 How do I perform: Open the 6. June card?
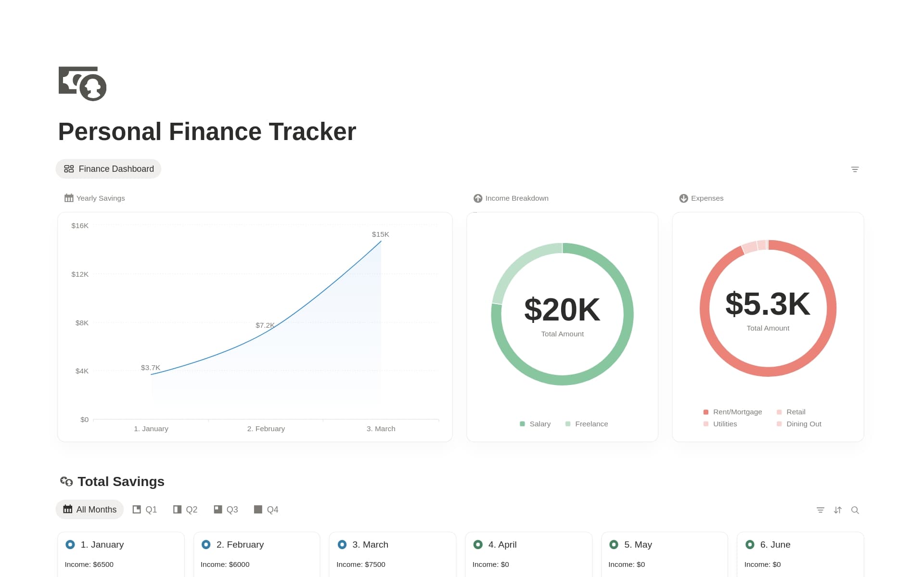coord(775,545)
